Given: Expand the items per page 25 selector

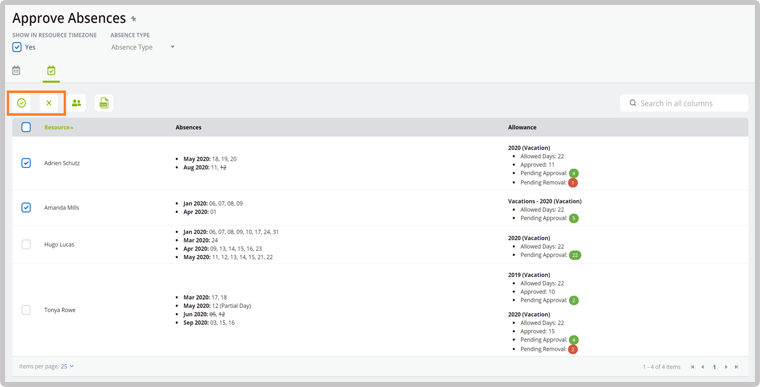Looking at the screenshot, I should point(67,367).
